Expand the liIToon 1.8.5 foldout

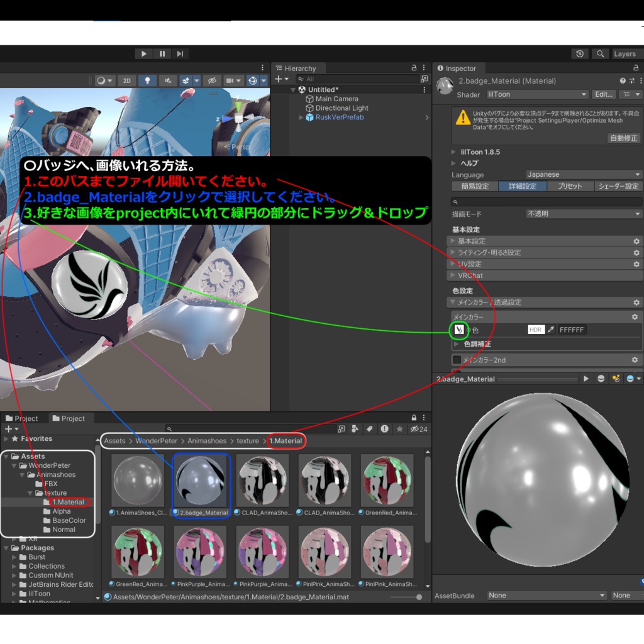453,152
